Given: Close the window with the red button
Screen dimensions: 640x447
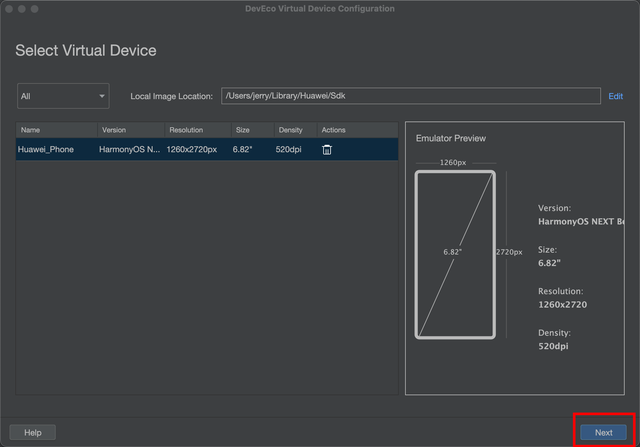Looking at the screenshot, I should (x=9, y=9).
